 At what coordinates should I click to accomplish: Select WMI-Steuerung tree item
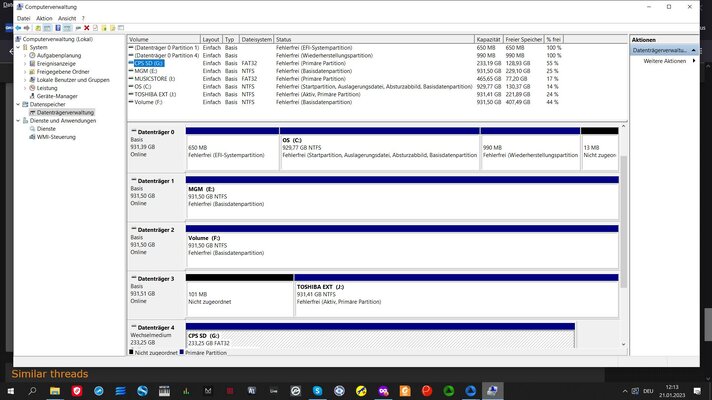56,137
